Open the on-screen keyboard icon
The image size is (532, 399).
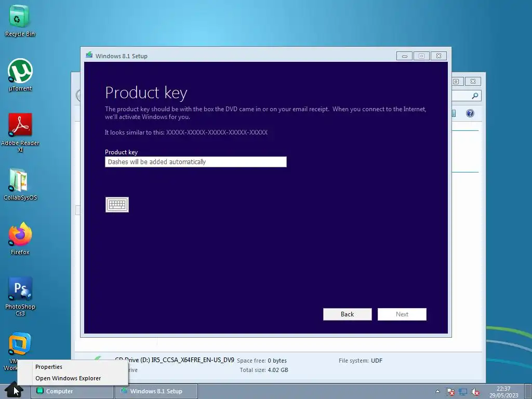pos(117,205)
